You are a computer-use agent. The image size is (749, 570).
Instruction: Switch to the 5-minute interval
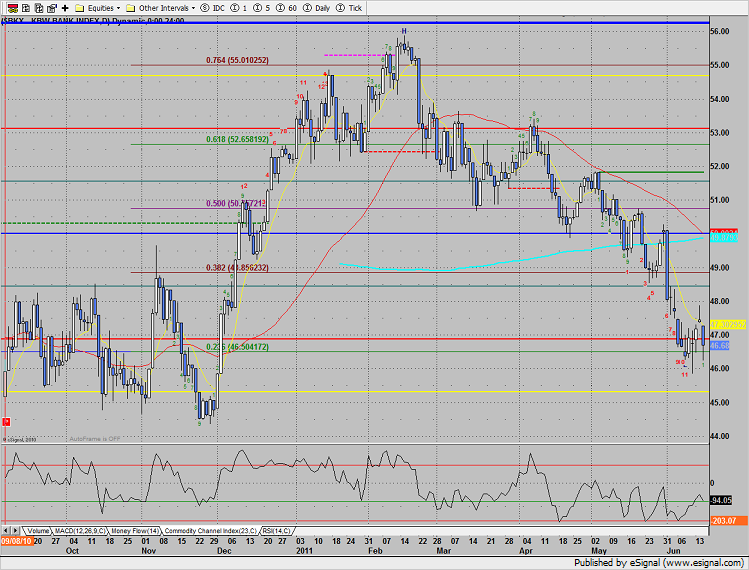coord(261,8)
